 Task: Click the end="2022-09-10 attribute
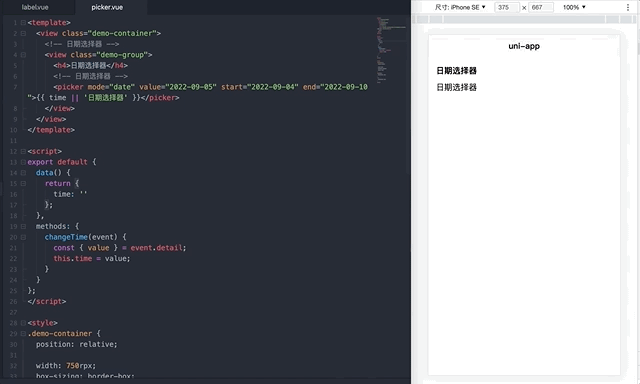click(x=335, y=87)
